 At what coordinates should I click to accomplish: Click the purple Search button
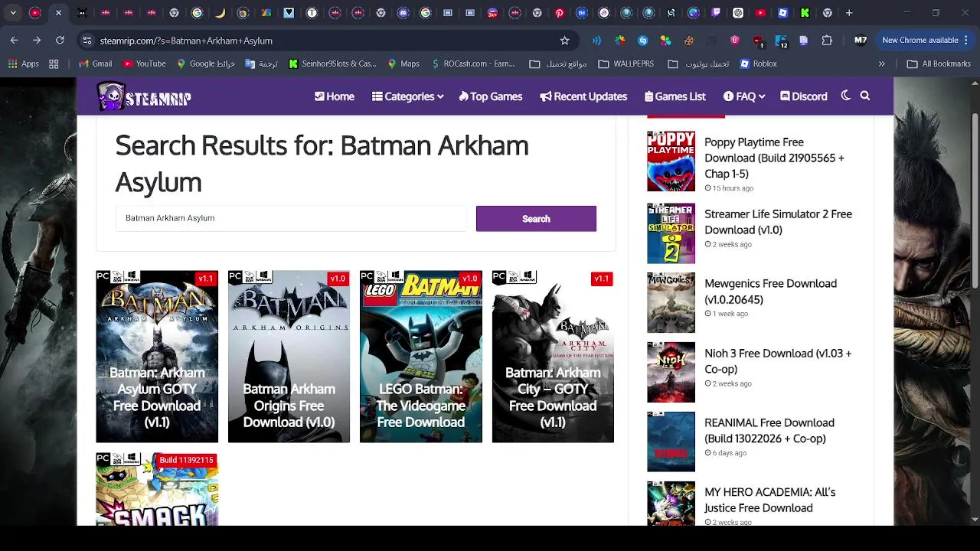[x=536, y=219]
